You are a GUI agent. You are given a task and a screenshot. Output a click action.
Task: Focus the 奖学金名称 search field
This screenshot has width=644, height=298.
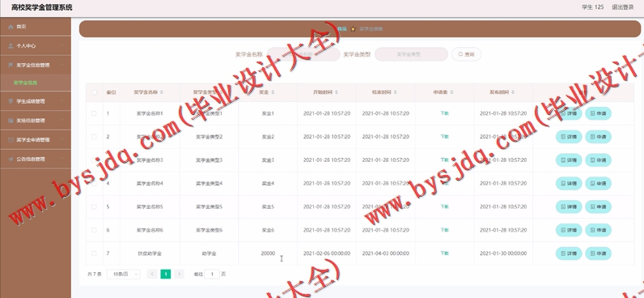[x=303, y=54]
